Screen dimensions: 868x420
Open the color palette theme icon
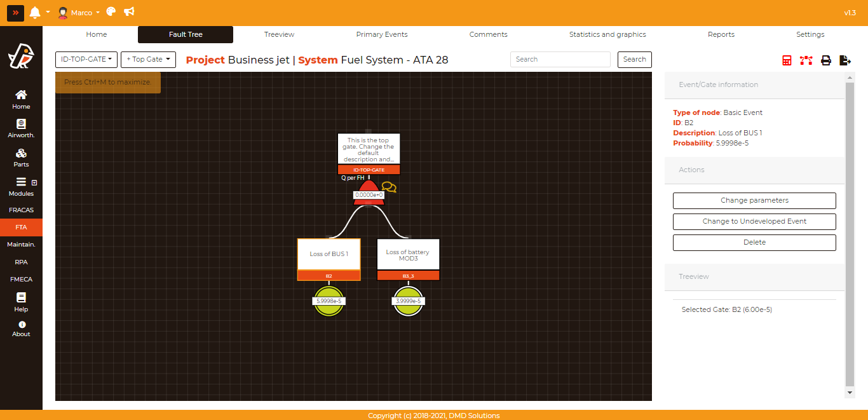click(x=111, y=12)
